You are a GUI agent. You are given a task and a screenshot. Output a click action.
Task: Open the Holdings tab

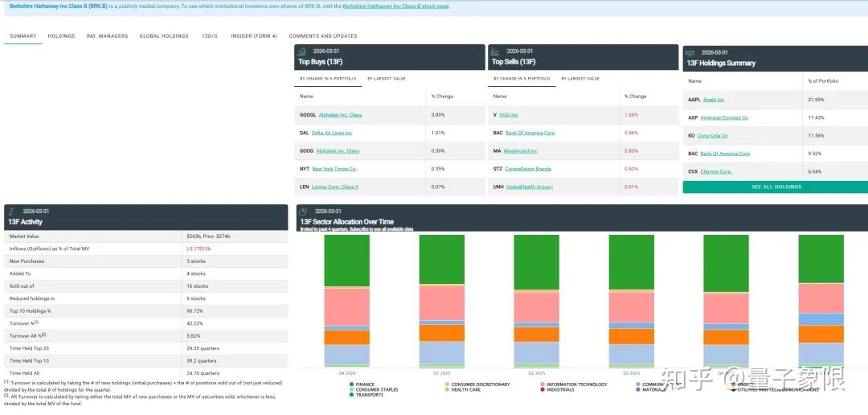pyautogui.click(x=61, y=36)
